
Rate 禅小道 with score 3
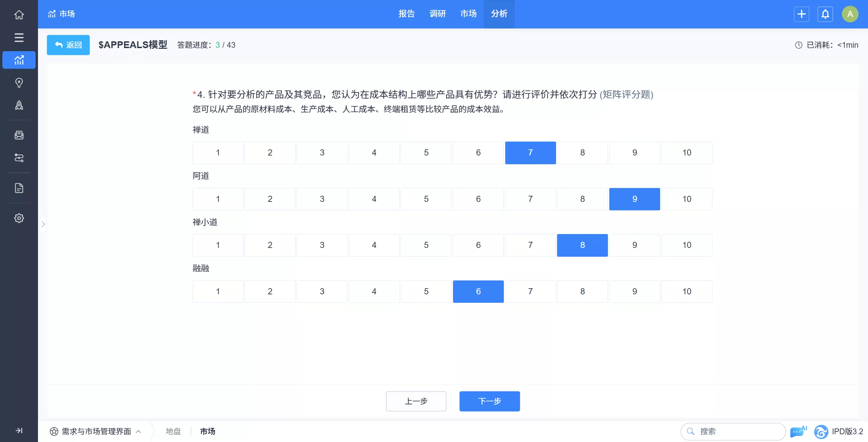(322, 245)
